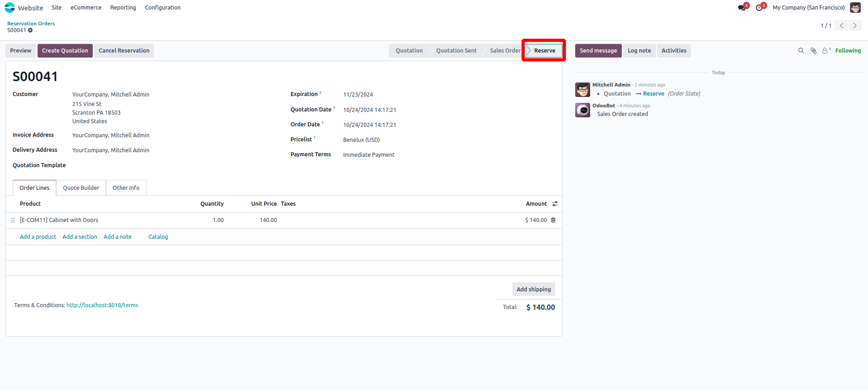Open Activities in chatter
868x391 pixels.
tap(674, 51)
